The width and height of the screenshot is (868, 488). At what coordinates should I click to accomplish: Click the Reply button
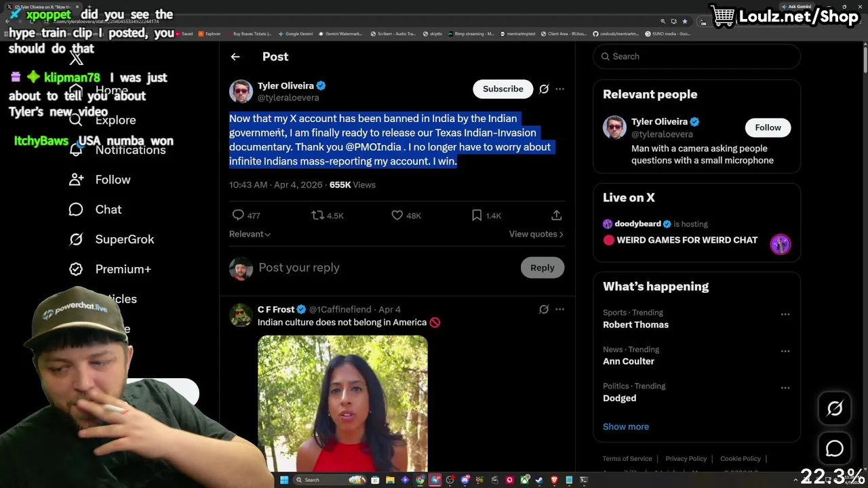542,268
